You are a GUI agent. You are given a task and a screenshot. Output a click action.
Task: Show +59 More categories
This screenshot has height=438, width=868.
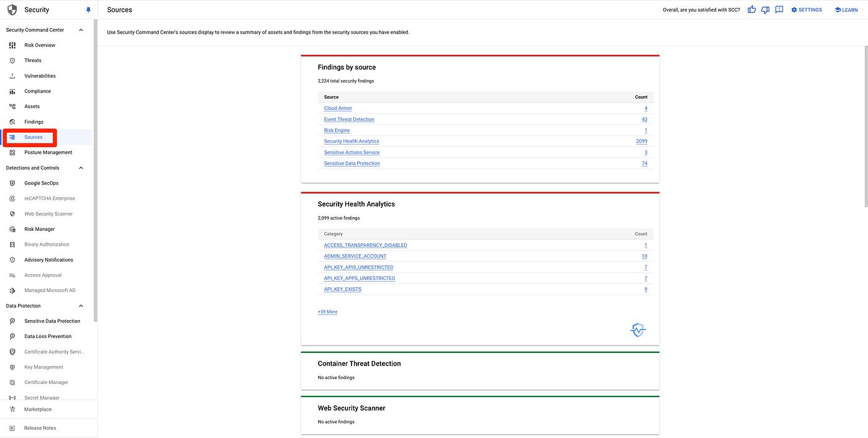click(327, 312)
